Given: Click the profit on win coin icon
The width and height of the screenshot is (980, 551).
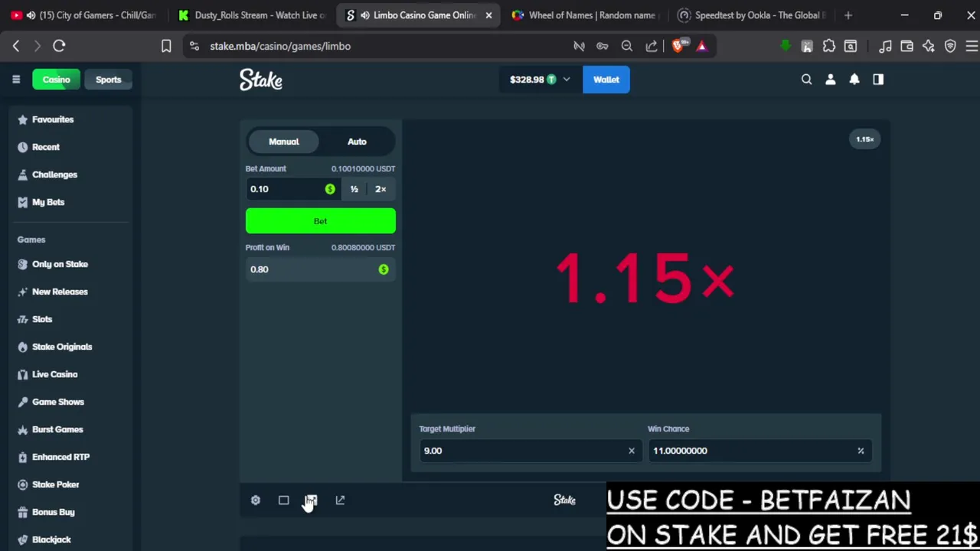Looking at the screenshot, I should 384,269.
